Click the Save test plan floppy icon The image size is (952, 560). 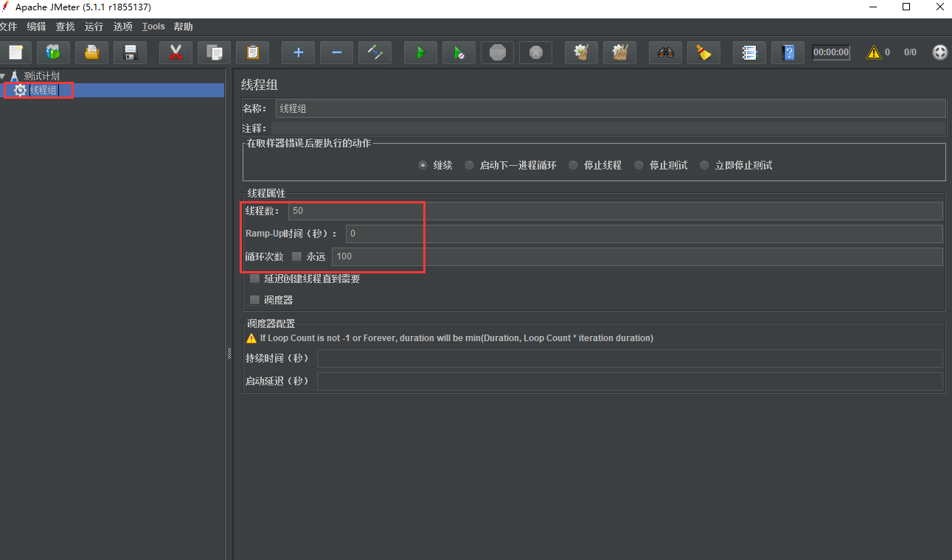[131, 52]
